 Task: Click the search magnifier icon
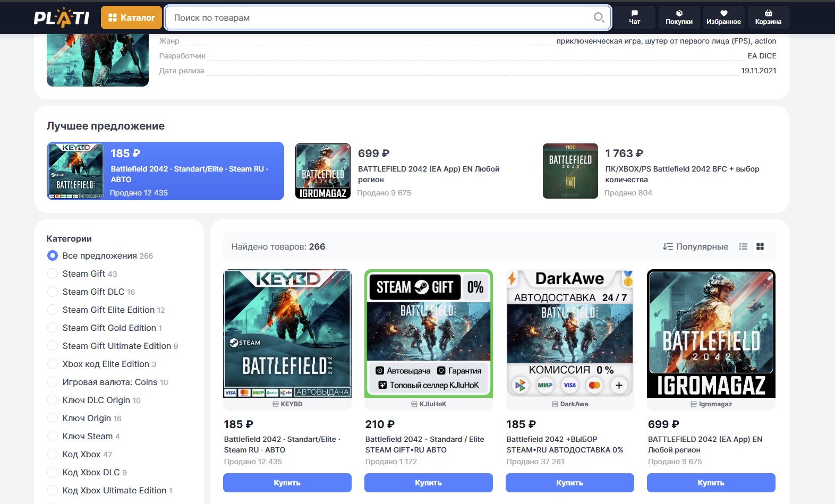pyautogui.click(x=599, y=18)
